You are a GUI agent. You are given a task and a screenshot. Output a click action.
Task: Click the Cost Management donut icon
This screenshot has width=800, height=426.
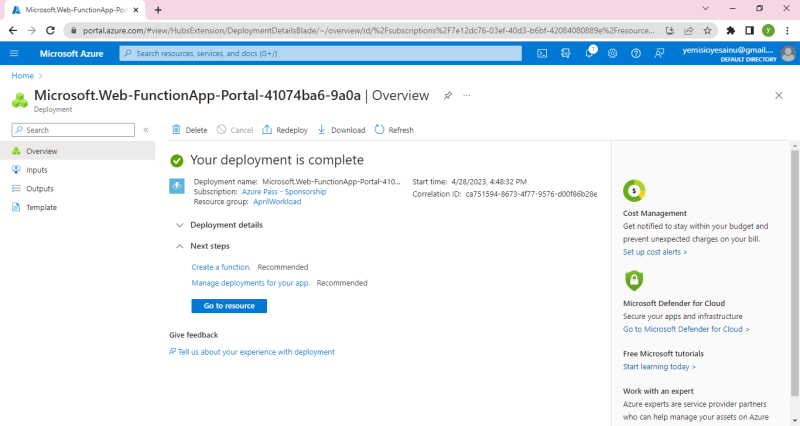click(634, 191)
